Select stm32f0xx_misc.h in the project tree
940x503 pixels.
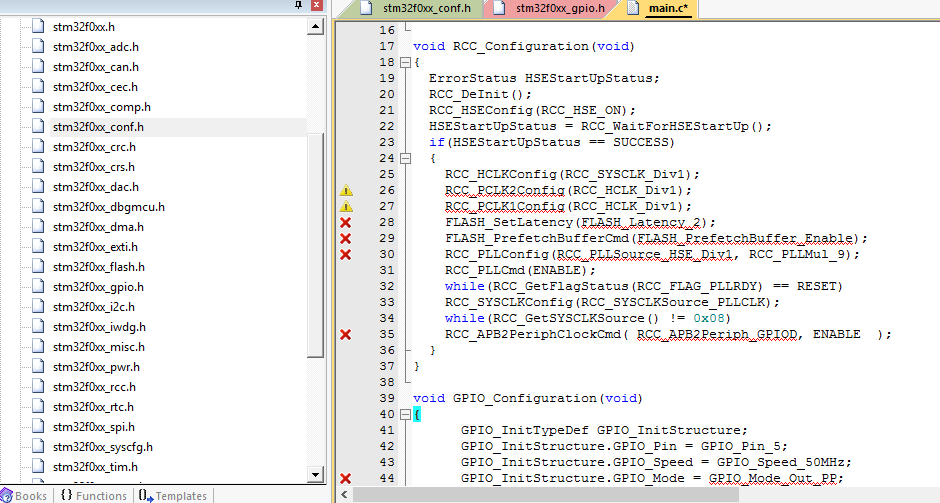99,347
